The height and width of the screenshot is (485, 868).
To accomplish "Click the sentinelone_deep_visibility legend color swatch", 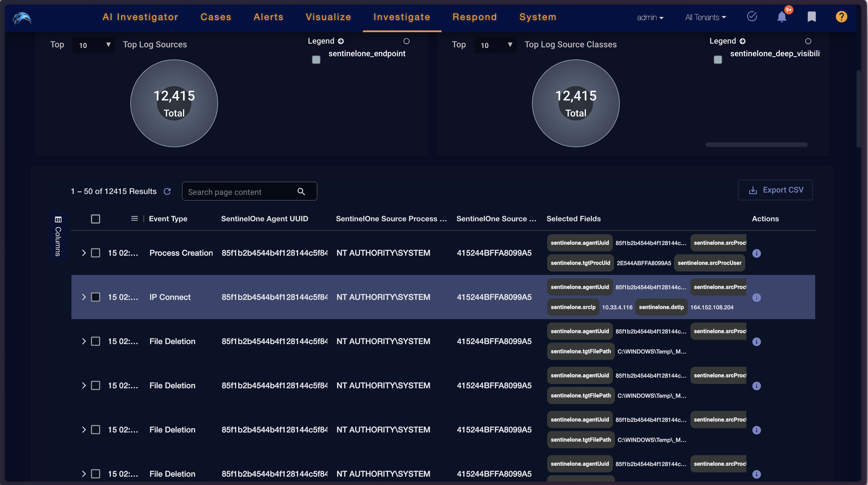I will coord(718,60).
